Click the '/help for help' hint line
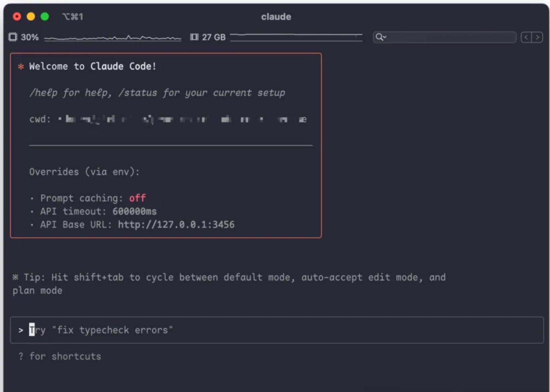The width and height of the screenshot is (550, 392). (x=157, y=93)
